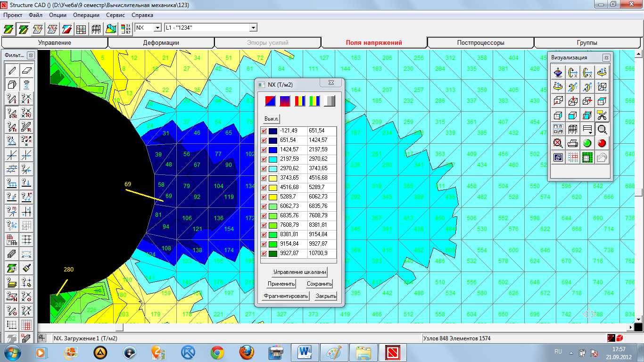The width and height of the screenshot is (644, 362).
Task: Click the Закрыть button
Action: coord(326,296)
